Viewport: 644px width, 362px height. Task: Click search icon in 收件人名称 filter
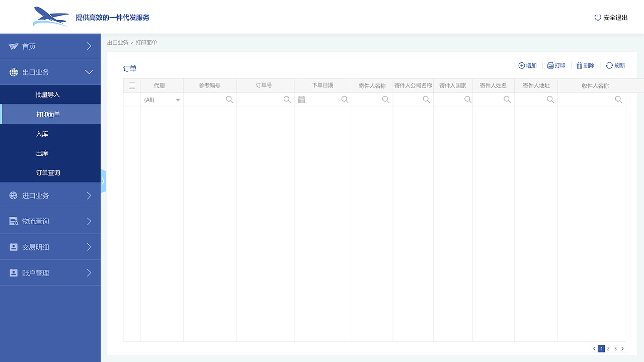pyautogui.click(x=619, y=100)
